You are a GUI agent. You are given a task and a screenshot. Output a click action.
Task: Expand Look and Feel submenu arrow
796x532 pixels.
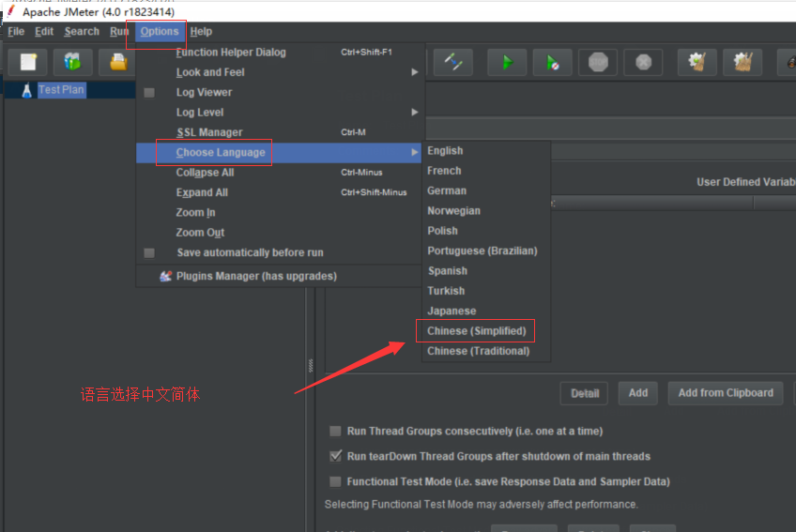415,72
